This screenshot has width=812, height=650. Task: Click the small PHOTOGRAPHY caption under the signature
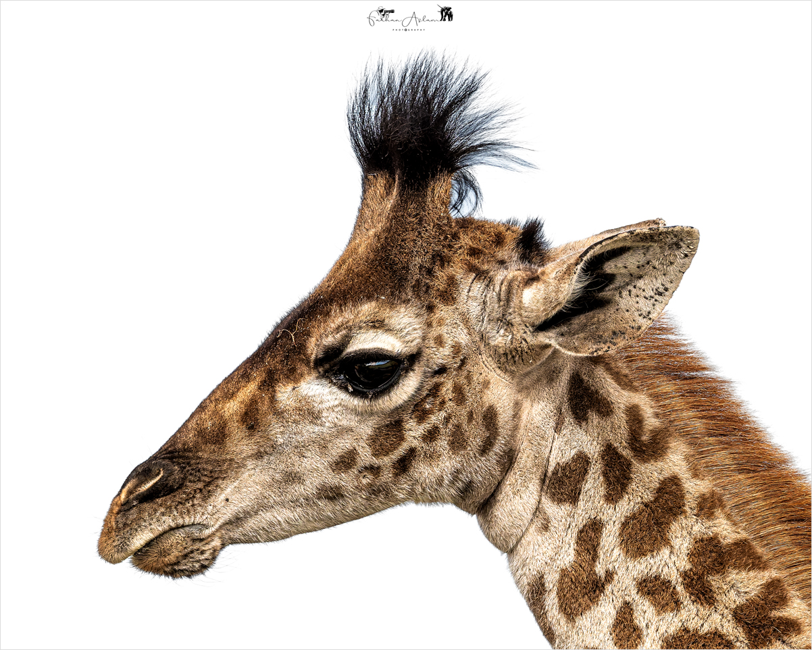(409, 30)
